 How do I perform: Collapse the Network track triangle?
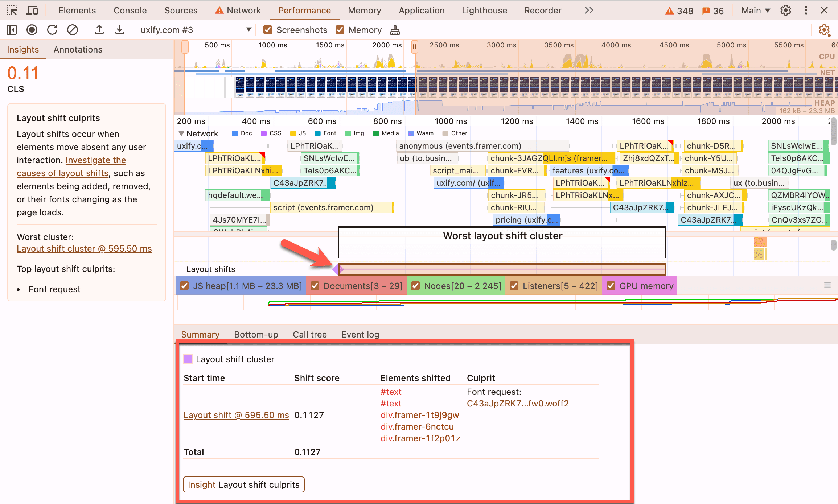click(x=181, y=133)
